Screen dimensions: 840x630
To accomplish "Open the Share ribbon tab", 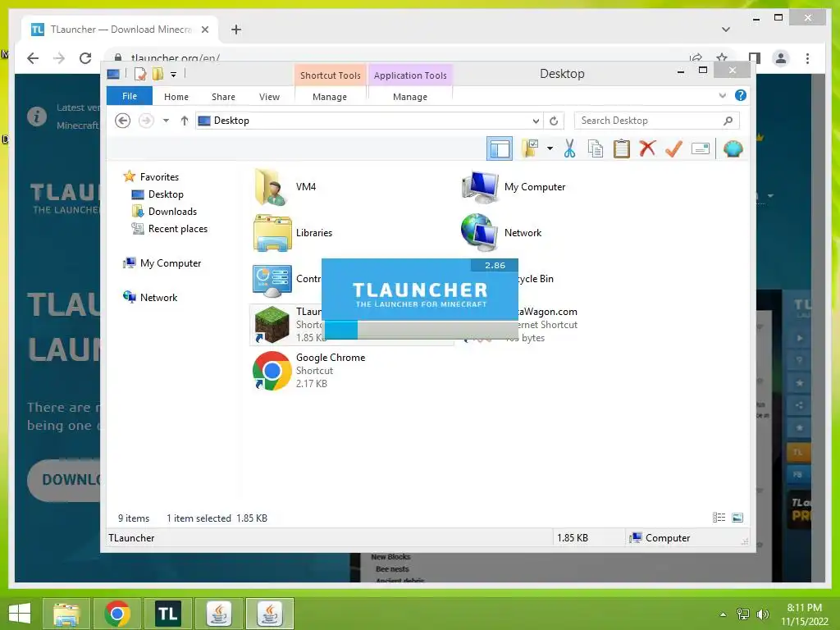I will (x=223, y=97).
